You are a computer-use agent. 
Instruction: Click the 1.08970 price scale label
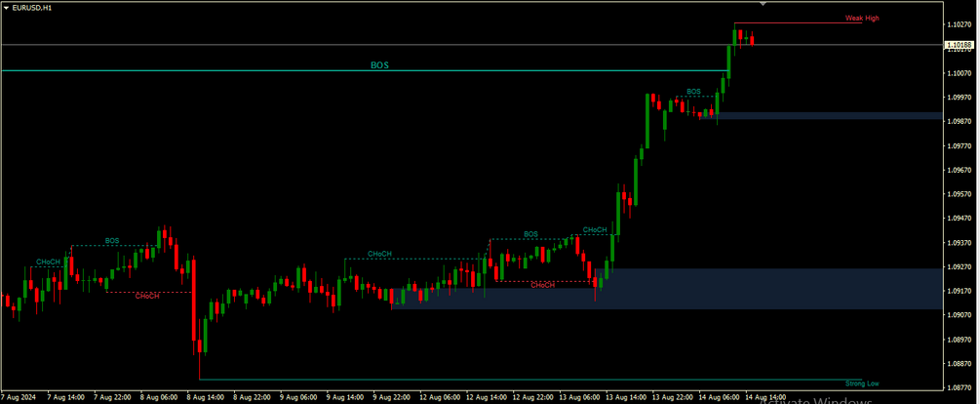pos(960,340)
